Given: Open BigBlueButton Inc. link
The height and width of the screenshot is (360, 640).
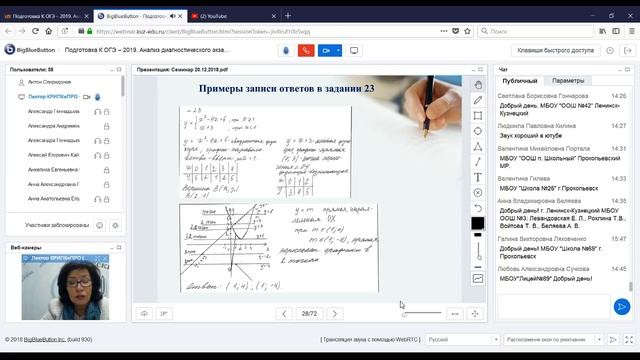Looking at the screenshot, I should 44,340.
